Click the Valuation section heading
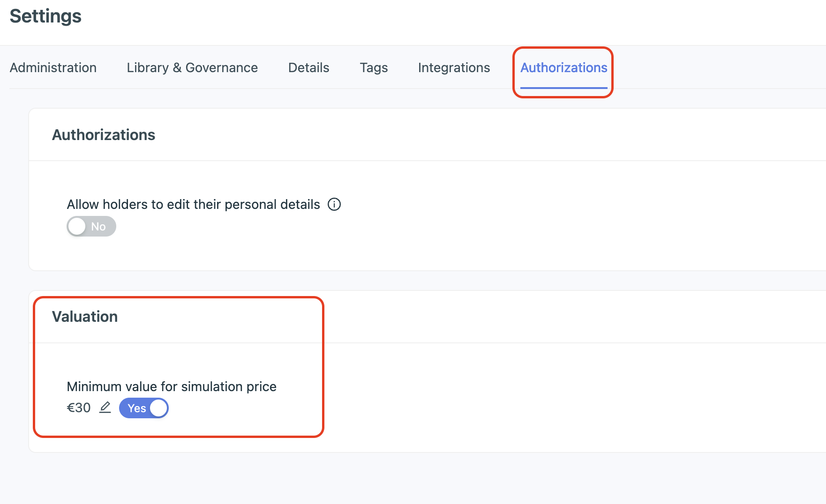 point(85,317)
